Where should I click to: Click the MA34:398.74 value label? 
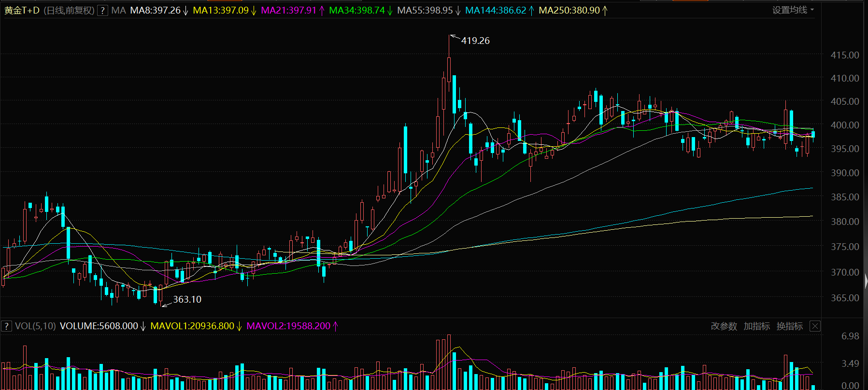[x=357, y=10]
